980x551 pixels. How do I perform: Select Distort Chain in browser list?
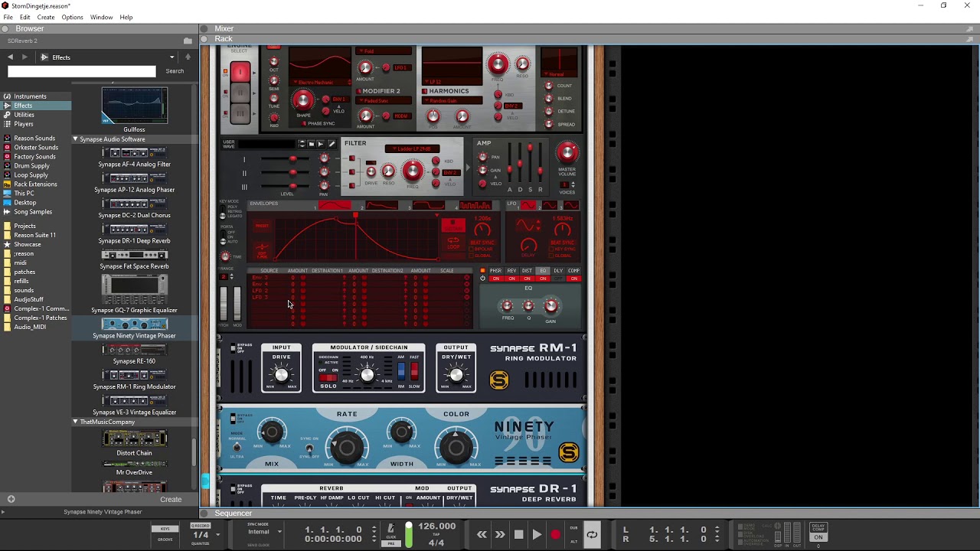[x=134, y=444]
